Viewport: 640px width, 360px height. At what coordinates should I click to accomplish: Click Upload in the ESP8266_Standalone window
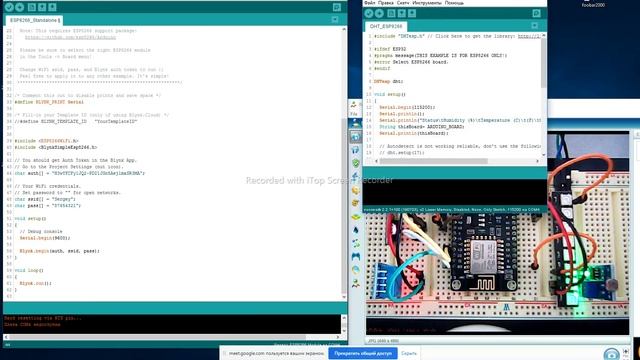pos(19,7)
